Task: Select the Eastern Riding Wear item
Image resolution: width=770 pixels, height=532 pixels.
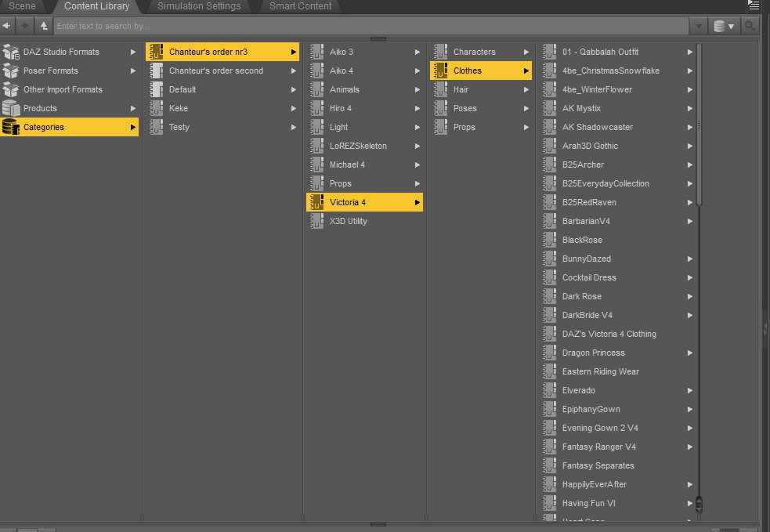Action: pos(617,371)
